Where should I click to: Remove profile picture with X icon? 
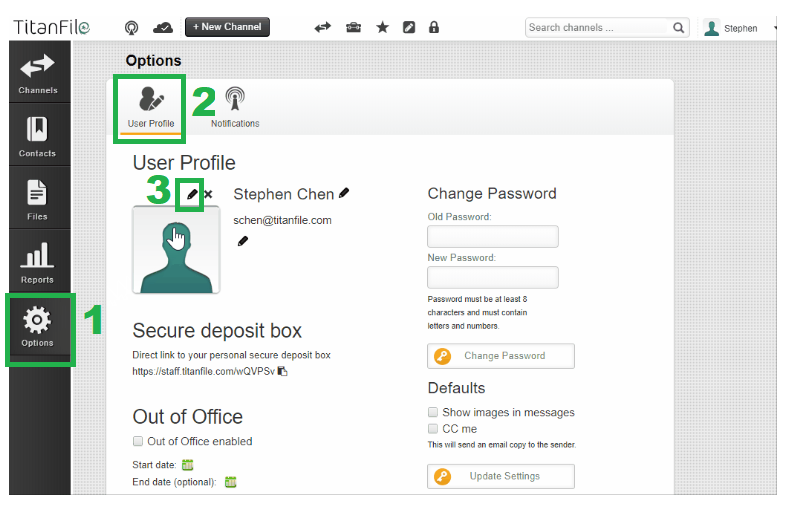pos(208,194)
